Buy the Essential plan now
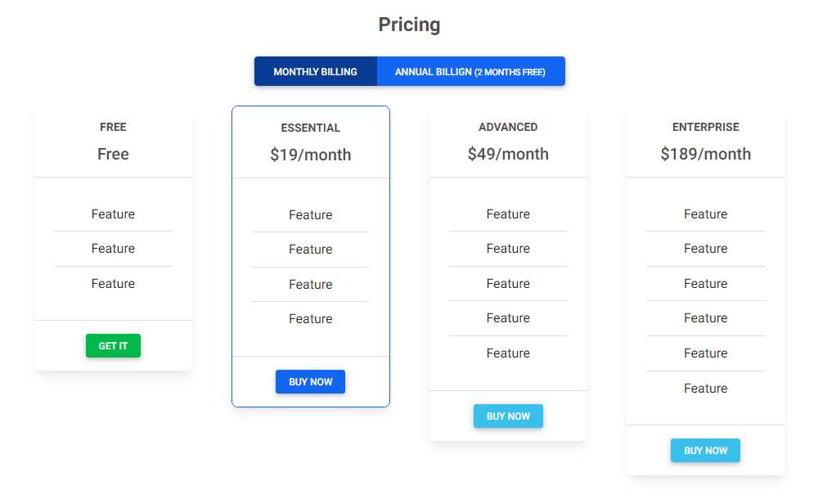818x504 pixels. pos(310,382)
